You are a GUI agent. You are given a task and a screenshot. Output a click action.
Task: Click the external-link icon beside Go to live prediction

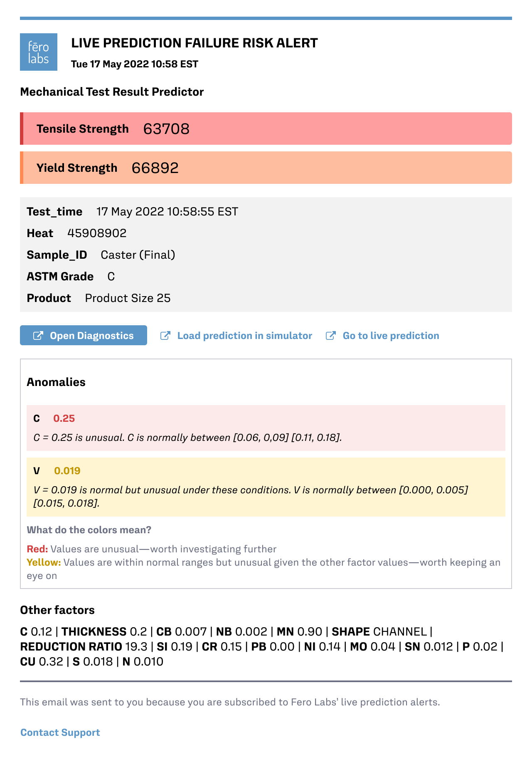pos(331,336)
